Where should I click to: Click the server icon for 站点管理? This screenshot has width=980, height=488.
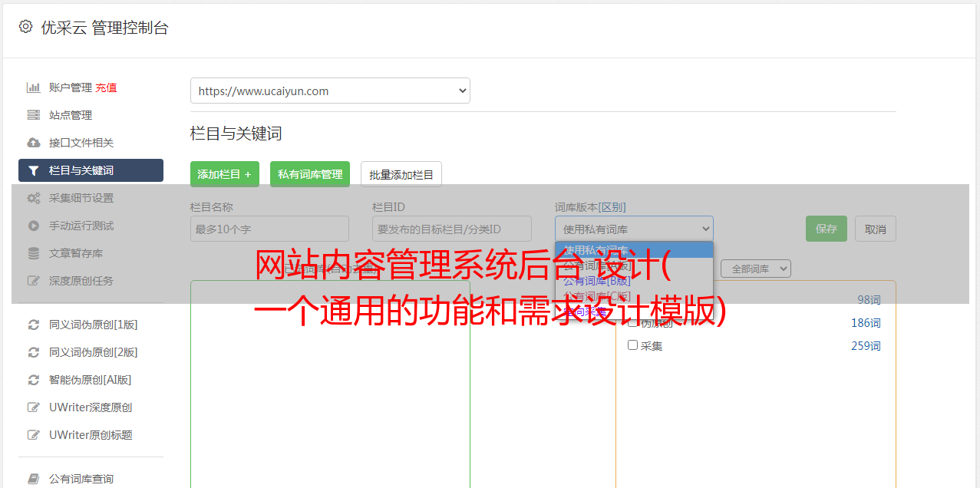(34, 115)
